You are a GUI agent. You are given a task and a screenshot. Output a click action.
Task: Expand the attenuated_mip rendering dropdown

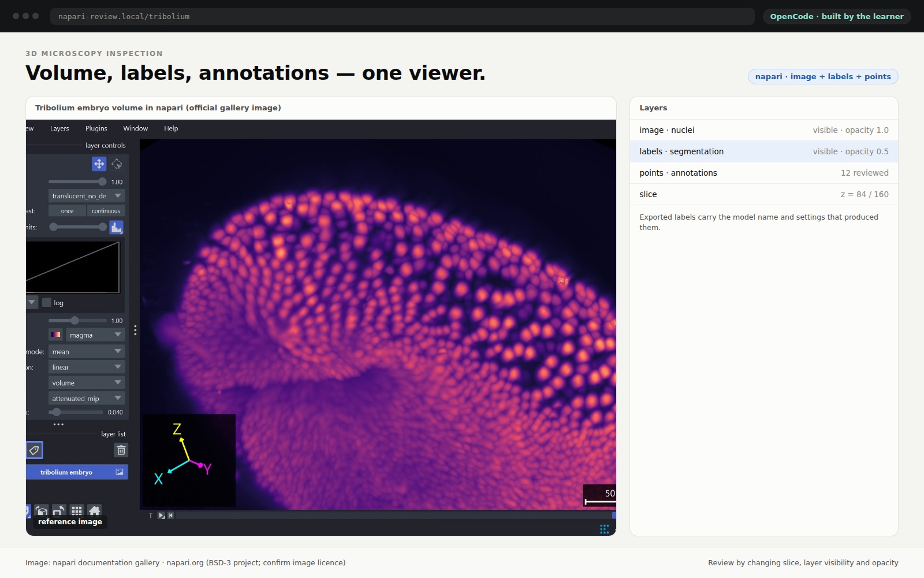[87, 398]
